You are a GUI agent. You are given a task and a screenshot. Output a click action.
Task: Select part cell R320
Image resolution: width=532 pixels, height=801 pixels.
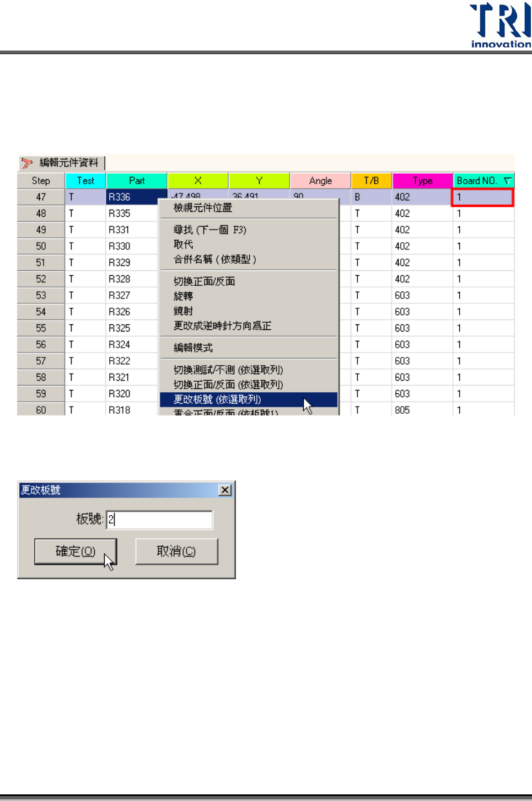coord(132,394)
